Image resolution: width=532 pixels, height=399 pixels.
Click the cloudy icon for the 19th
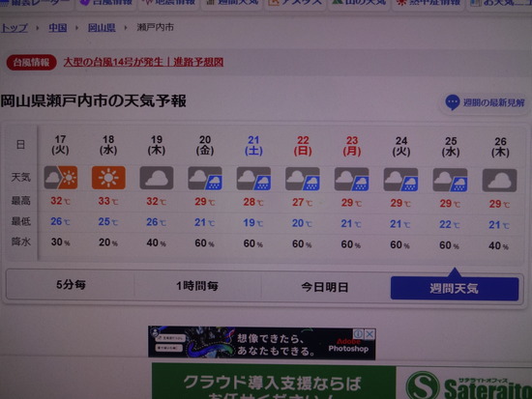(x=157, y=178)
